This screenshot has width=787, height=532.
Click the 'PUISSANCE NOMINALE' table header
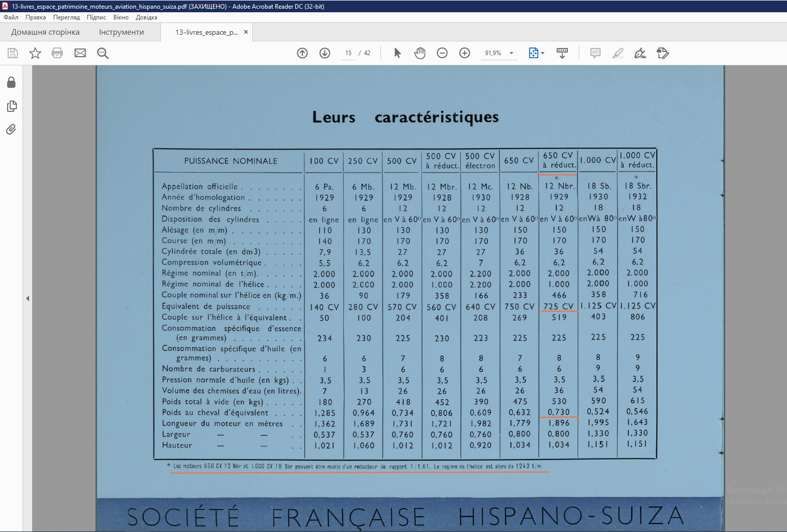point(231,161)
